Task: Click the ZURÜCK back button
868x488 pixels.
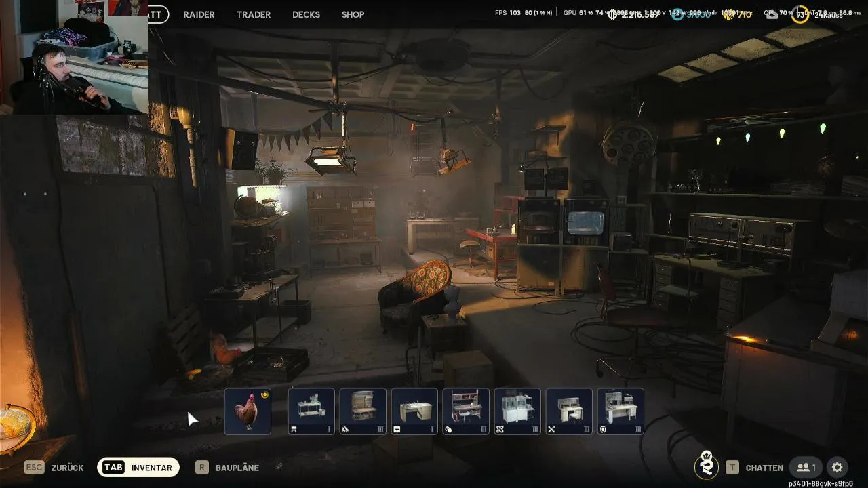Action: coord(54,468)
